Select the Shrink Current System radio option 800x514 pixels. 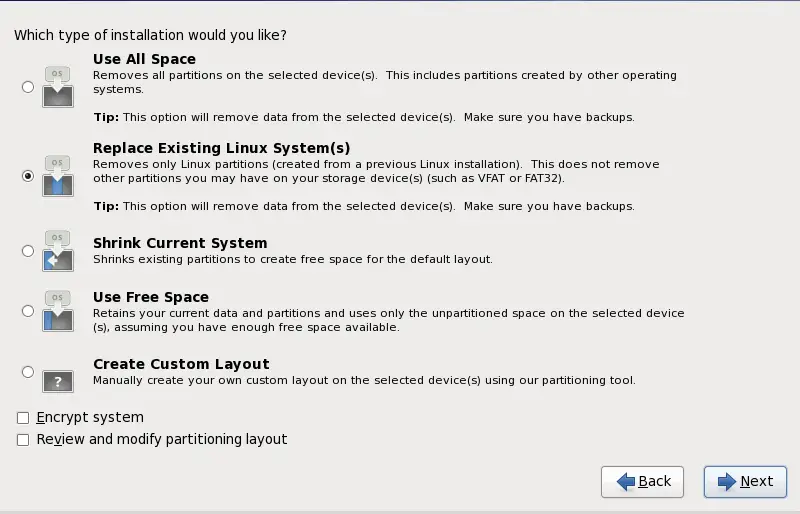click(x=28, y=251)
